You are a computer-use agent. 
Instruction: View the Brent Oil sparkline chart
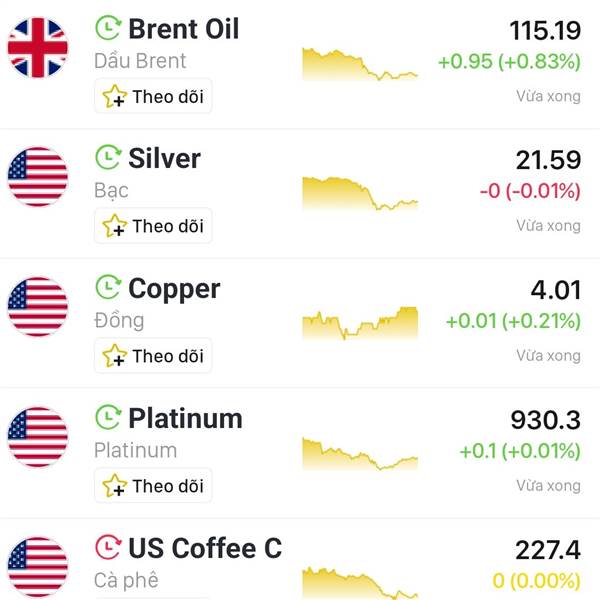tap(360, 64)
